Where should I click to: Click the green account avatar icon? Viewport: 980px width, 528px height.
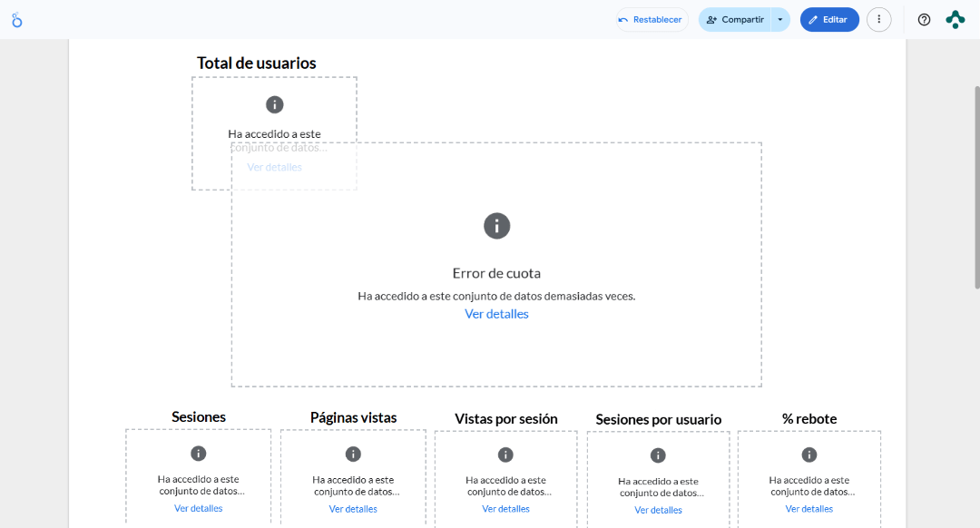[955, 20]
